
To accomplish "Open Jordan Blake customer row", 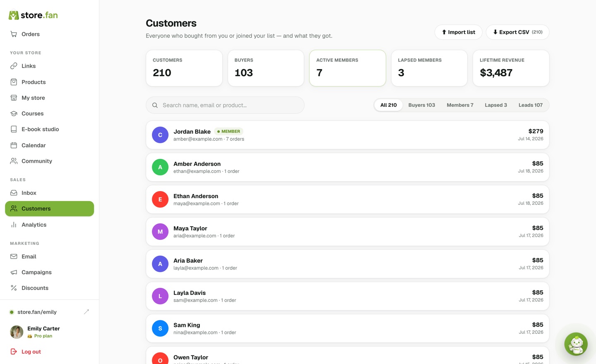I will coord(348,135).
